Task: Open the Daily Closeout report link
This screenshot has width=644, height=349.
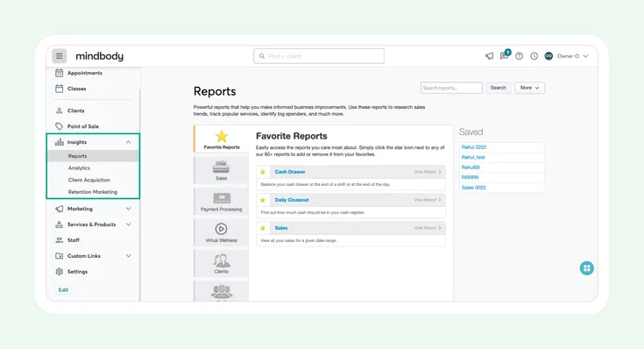Action: coord(292,200)
